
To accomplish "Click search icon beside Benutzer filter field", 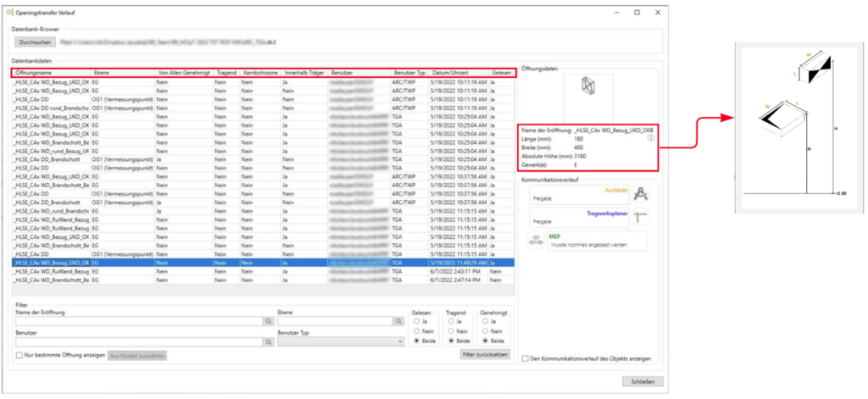I will tap(269, 341).
